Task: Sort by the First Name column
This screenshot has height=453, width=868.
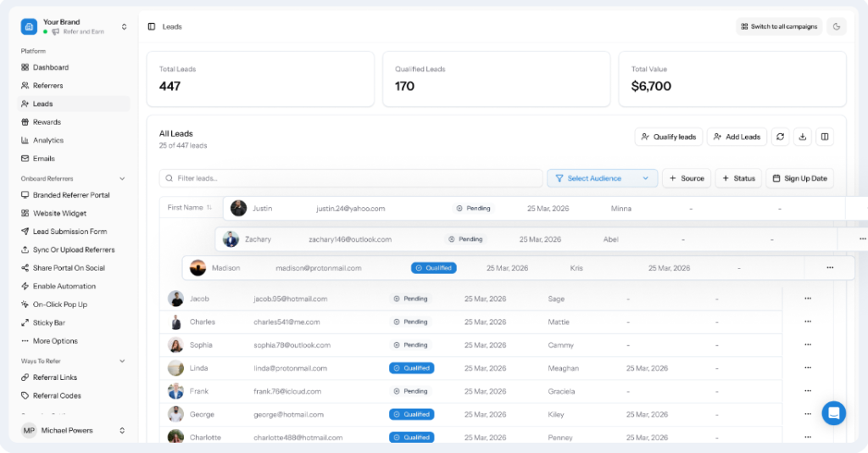Action: coord(190,208)
